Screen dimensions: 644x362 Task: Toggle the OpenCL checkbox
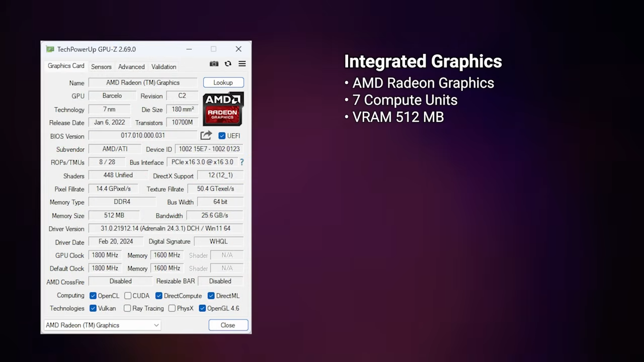(93, 296)
